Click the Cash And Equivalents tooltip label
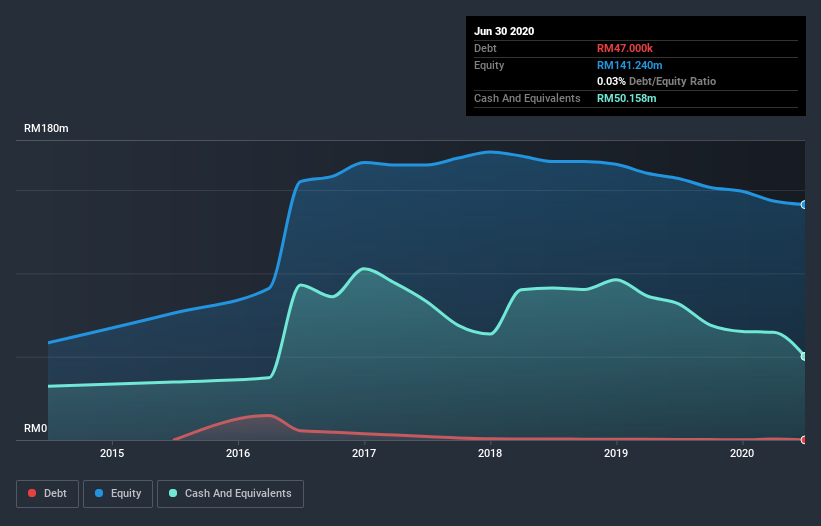Image resolution: width=821 pixels, height=526 pixels. (x=527, y=98)
